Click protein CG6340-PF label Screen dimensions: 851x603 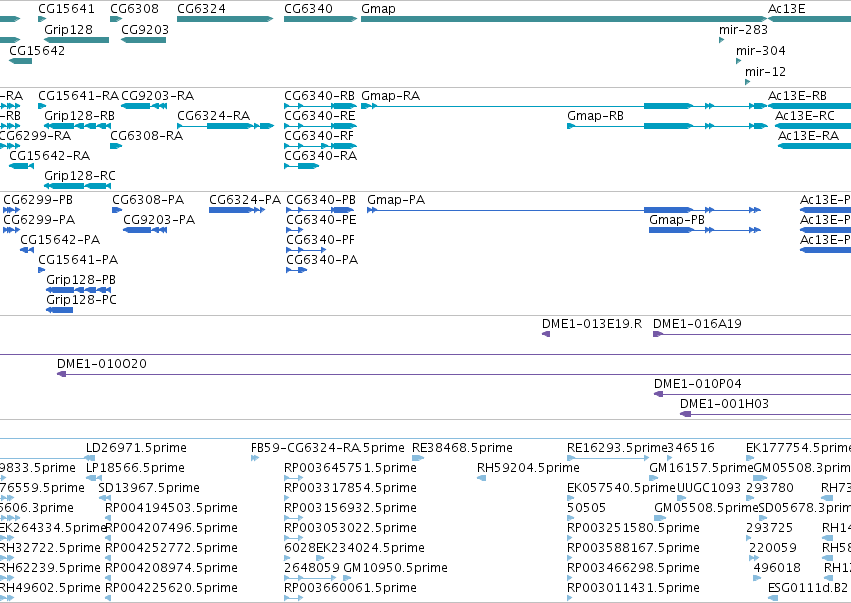[x=320, y=240]
